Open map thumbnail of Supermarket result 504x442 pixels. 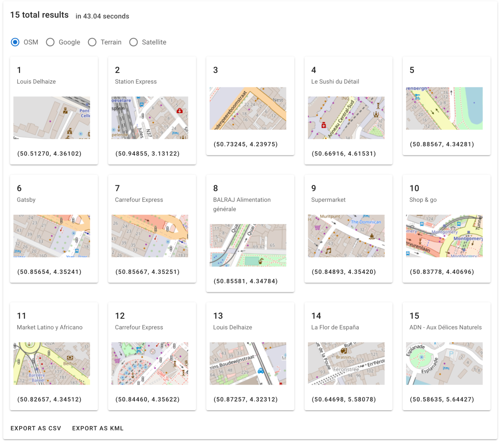[x=346, y=236]
